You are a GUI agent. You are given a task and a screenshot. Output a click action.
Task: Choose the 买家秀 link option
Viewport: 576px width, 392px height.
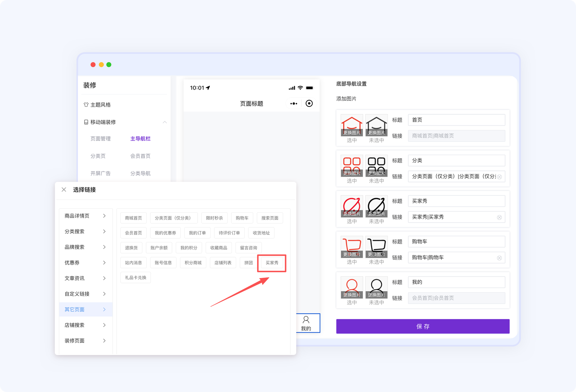click(272, 263)
